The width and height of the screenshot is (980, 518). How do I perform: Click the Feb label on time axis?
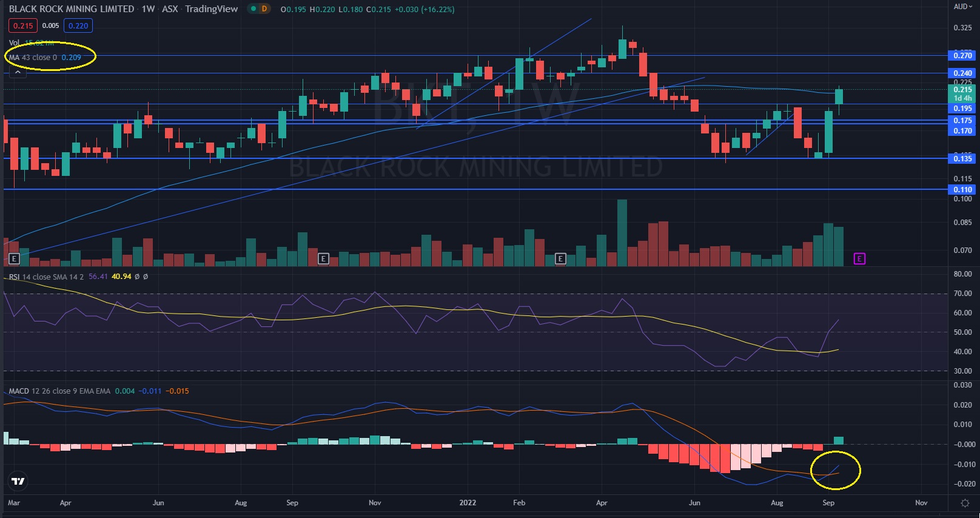tap(519, 503)
